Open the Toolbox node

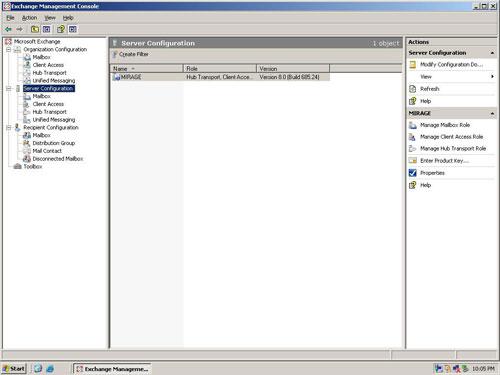coord(33,166)
